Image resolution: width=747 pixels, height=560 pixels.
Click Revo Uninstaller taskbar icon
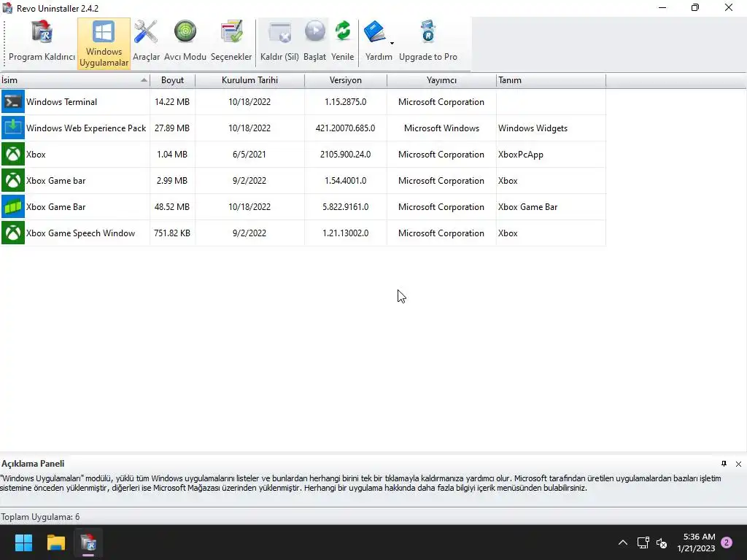pyautogui.click(x=88, y=542)
